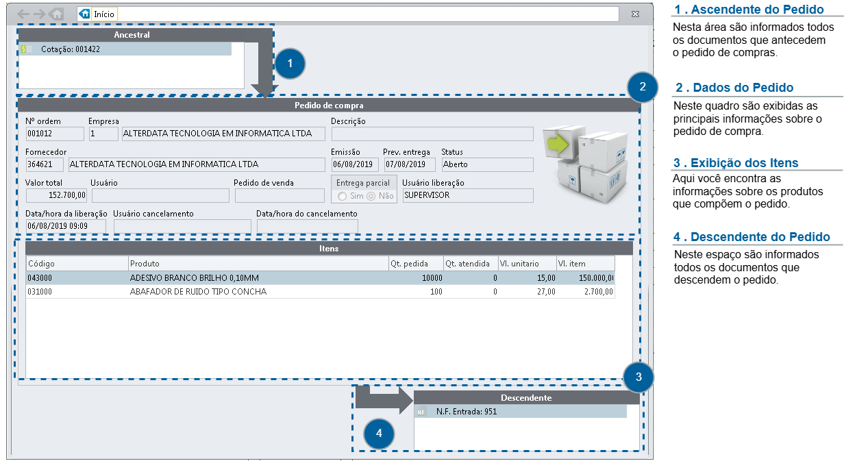Sort items by Código column header
Viewport: 868px width, 474px height.
pos(77,264)
